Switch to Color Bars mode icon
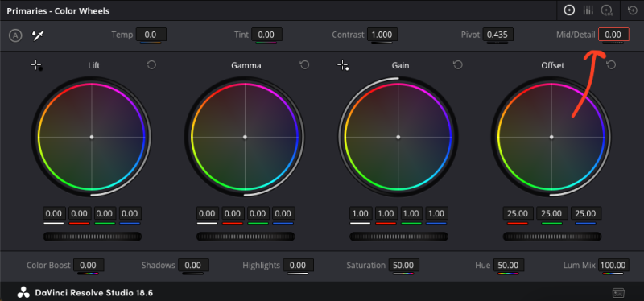 [588, 10]
